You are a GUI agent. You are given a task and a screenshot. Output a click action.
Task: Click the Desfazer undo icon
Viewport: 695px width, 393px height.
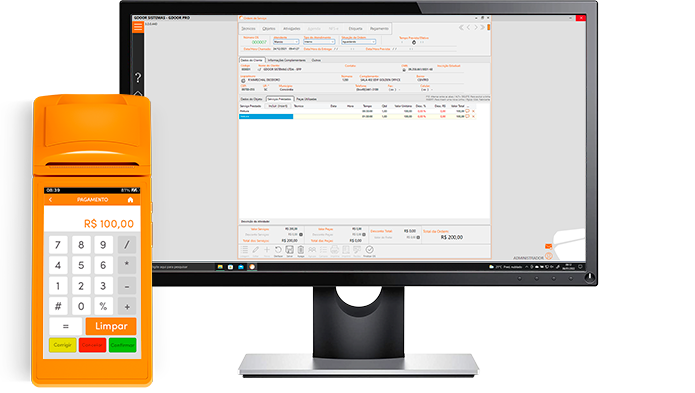click(278, 250)
